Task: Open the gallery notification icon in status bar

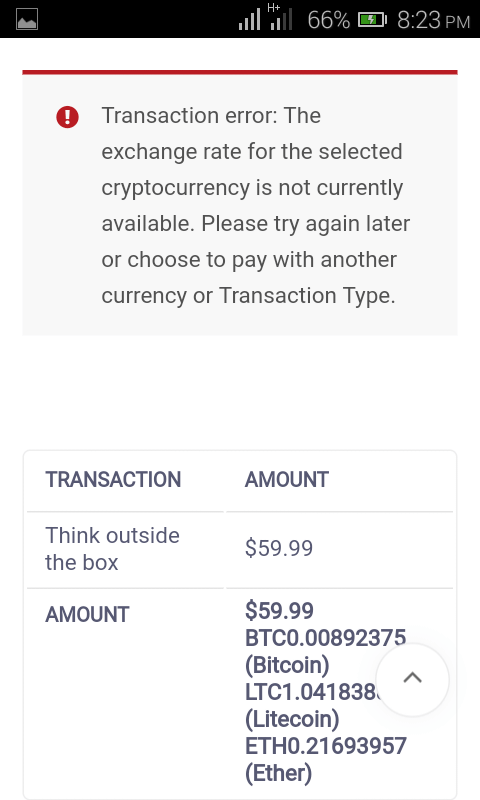Action: (x=27, y=20)
